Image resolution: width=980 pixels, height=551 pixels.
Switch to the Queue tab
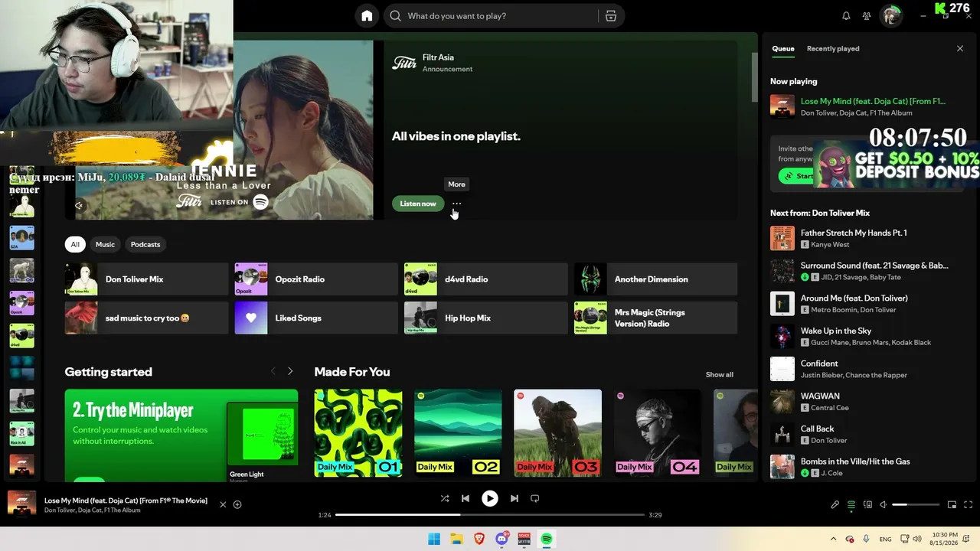pos(783,49)
